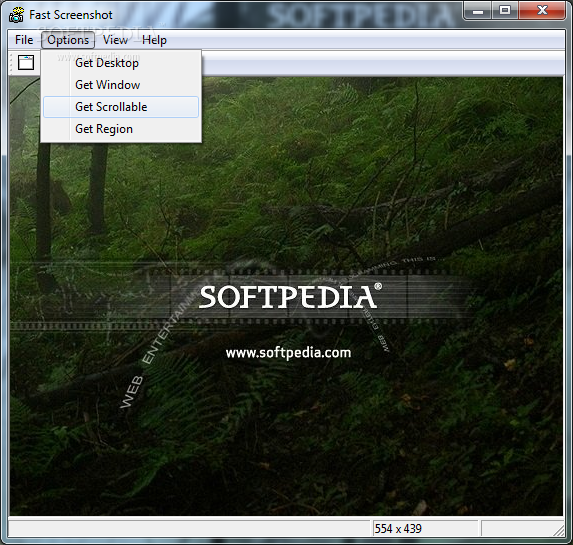This screenshot has height=545, width=573.
Task: Click the Fast Screenshot camera title icon
Action: coord(17,15)
